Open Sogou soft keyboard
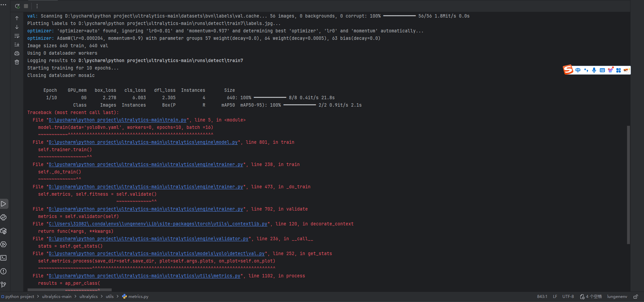 (602, 70)
